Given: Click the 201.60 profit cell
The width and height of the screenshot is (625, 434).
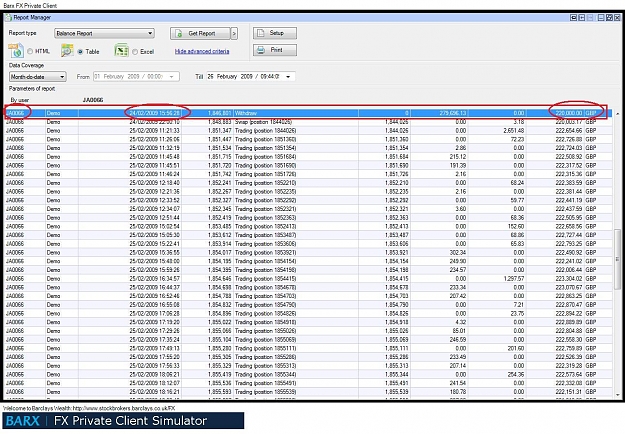Looking at the screenshot, I should [x=516, y=348].
